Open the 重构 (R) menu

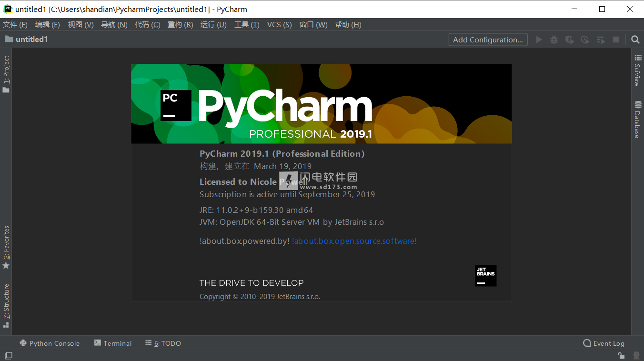(x=180, y=25)
